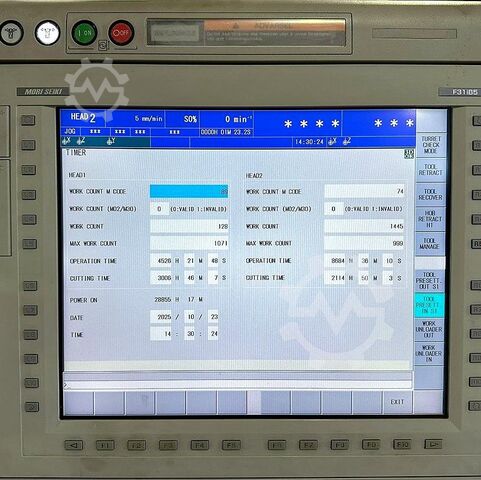
Task: Tap the F8 function key
Action: click(x=340, y=444)
